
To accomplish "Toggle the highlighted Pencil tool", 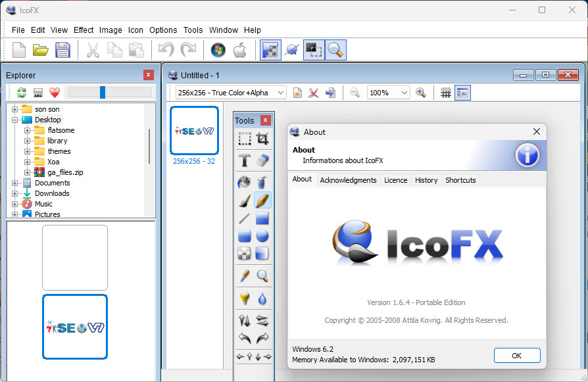I will [262, 200].
